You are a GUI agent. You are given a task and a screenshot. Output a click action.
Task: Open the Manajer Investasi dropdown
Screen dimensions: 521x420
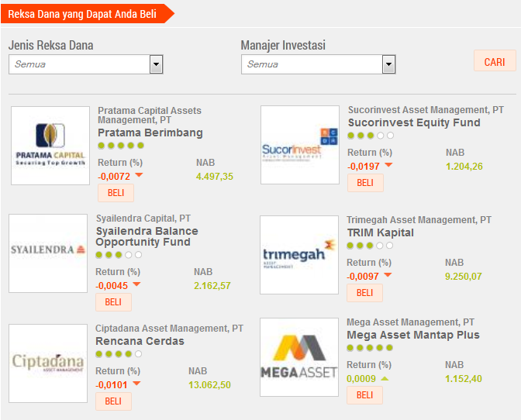388,64
